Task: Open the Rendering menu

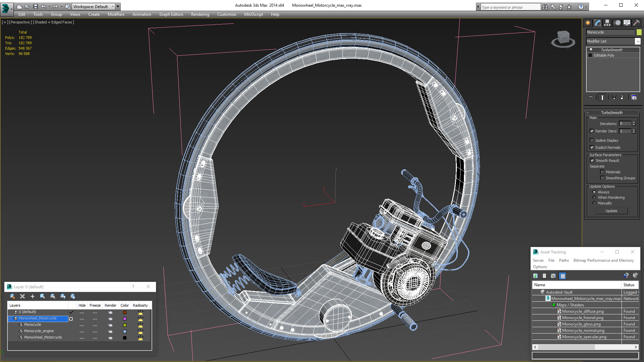Action: point(200,14)
